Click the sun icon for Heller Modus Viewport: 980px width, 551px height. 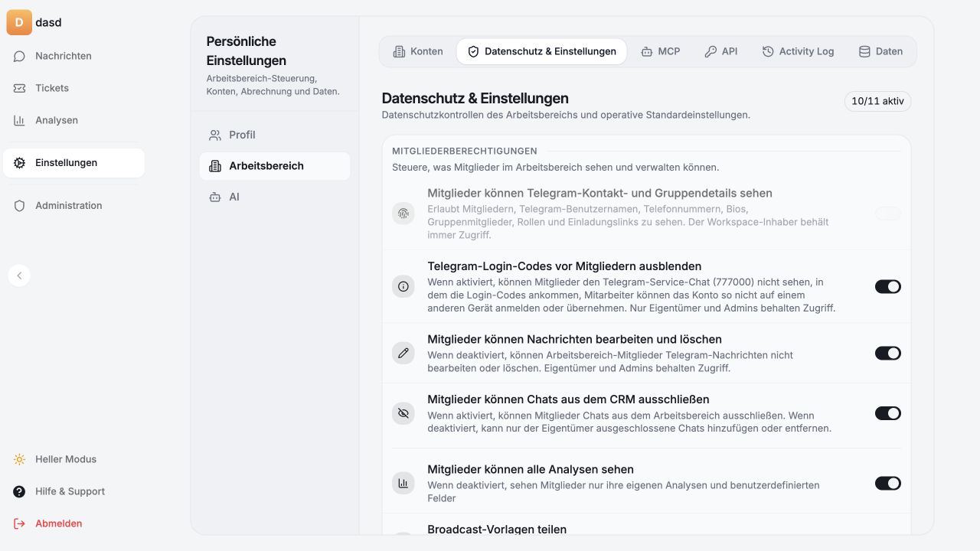(x=20, y=460)
